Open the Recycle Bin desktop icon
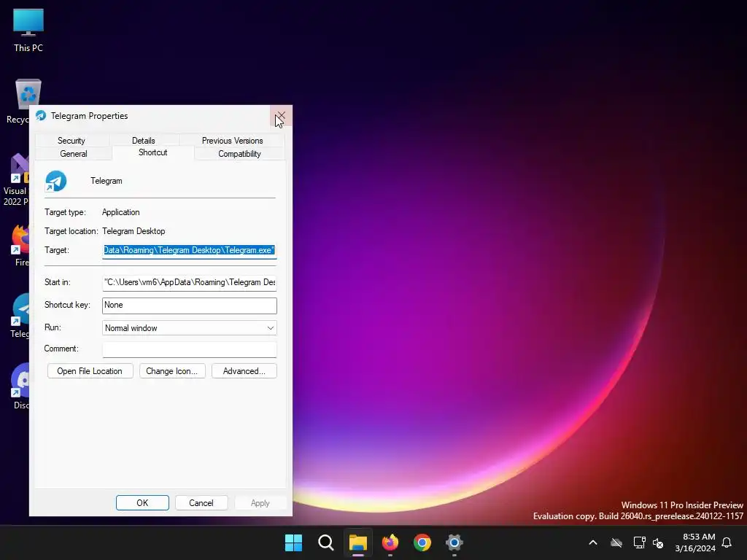 pos(28,94)
